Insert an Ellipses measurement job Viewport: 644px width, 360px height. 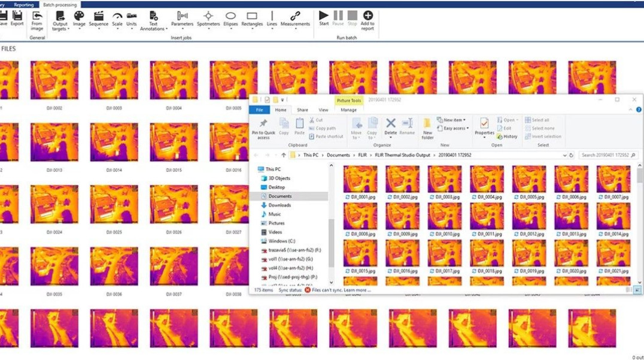pos(230,16)
